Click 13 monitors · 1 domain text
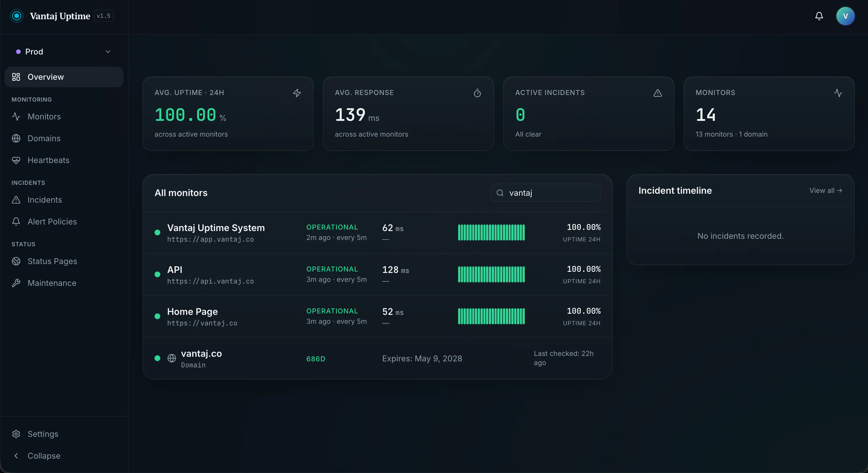 [731, 134]
